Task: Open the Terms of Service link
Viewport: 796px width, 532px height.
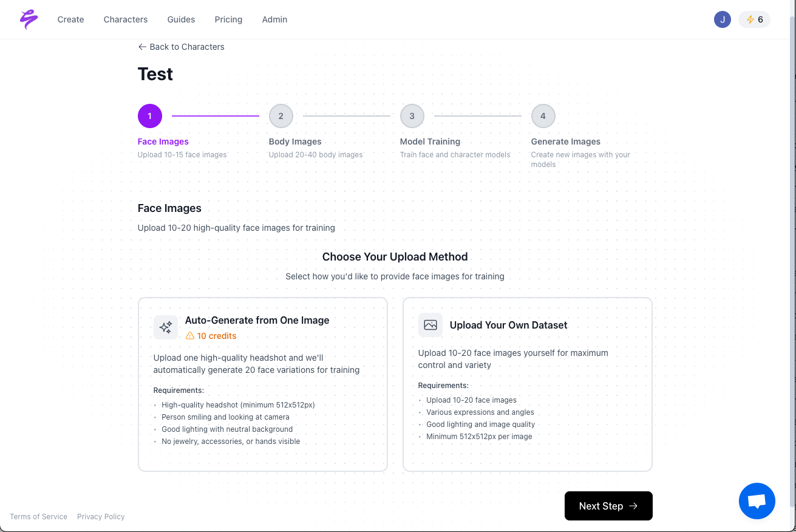Action: (38, 517)
